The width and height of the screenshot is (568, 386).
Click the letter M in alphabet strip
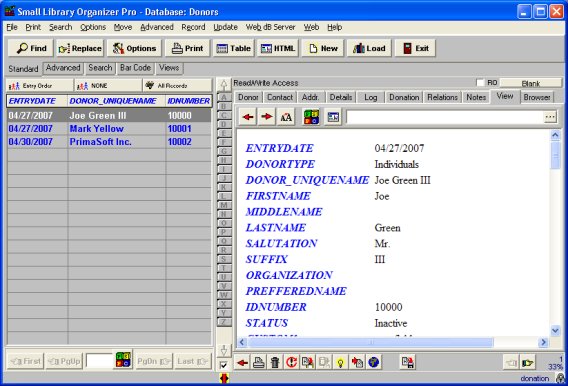[x=224, y=205]
